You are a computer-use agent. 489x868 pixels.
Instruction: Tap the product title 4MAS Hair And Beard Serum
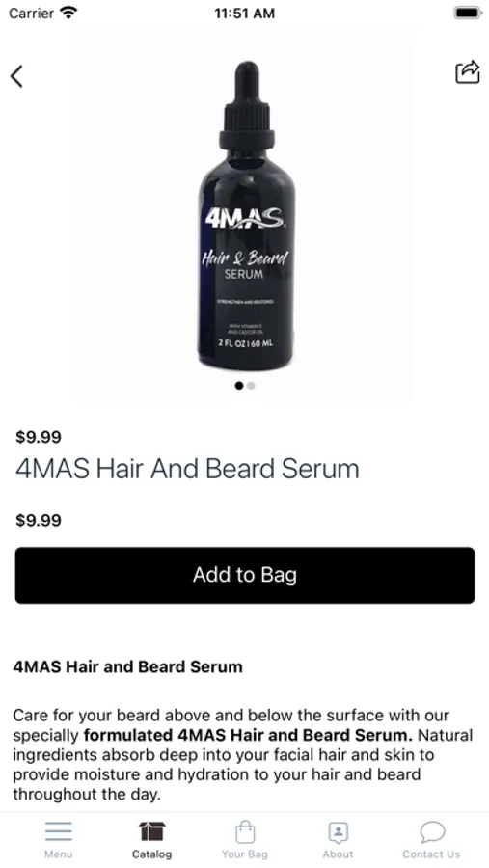coord(187,469)
